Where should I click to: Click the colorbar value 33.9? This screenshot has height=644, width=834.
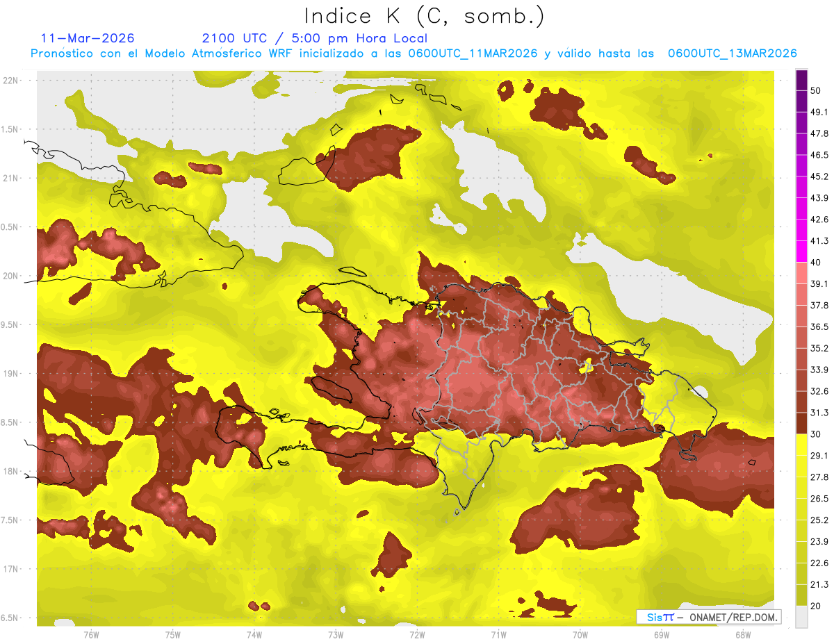(x=819, y=370)
